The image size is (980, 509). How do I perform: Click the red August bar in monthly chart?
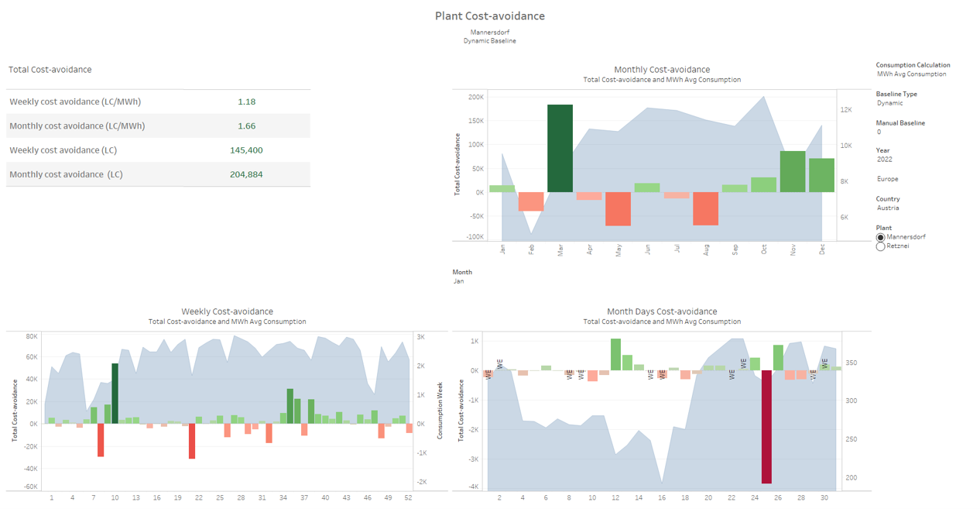pyautogui.click(x=705, y=208)
